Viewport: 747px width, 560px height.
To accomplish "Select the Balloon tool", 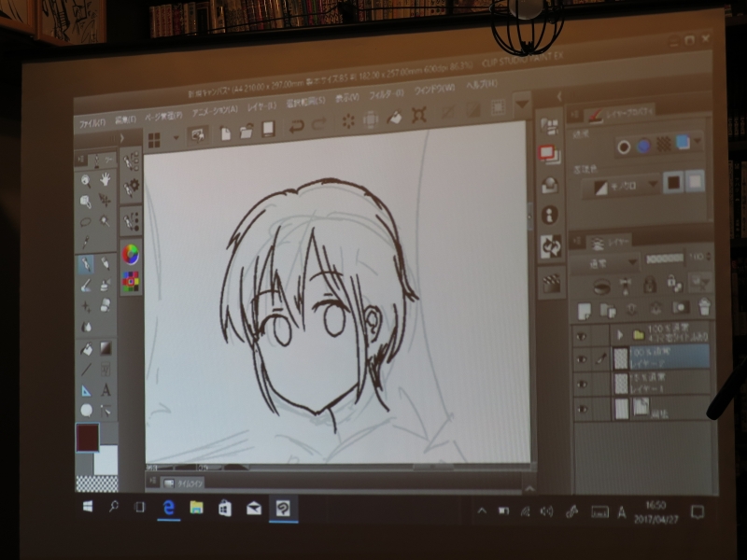I will tap(87, 410).
